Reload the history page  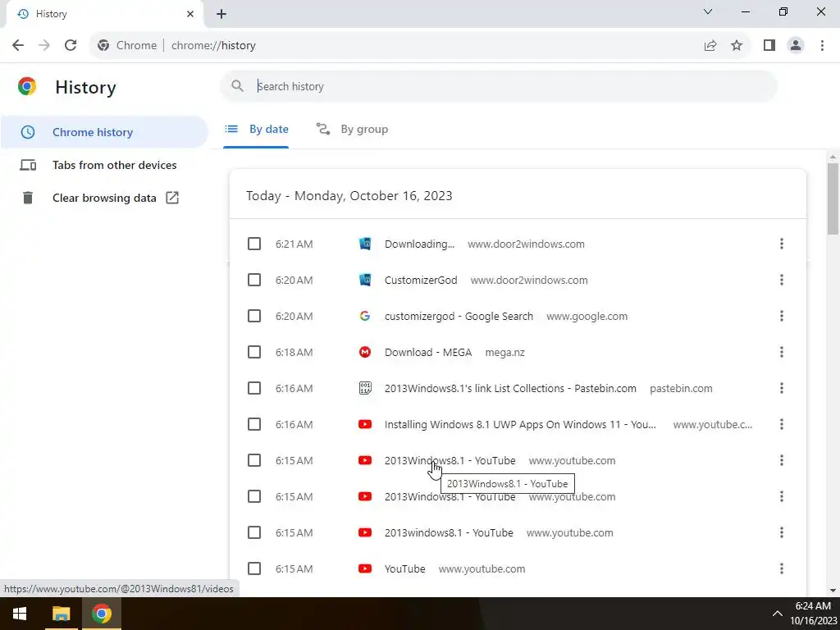(71, 46)
